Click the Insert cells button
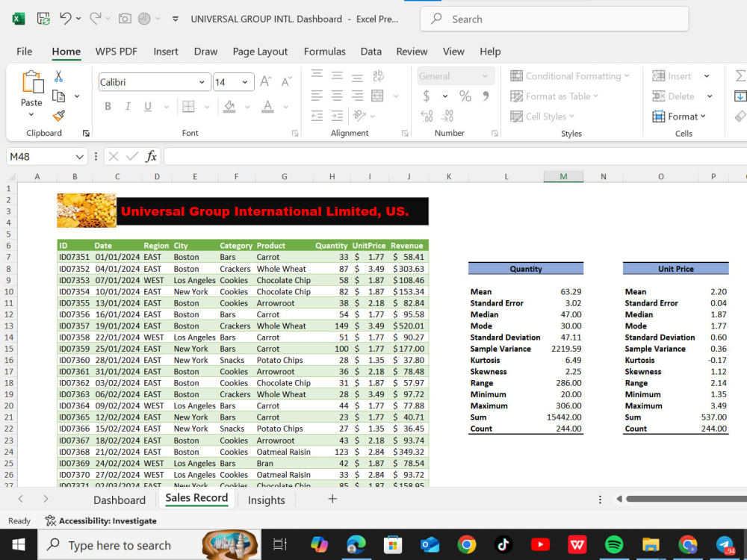 click(x=672, y=76)
